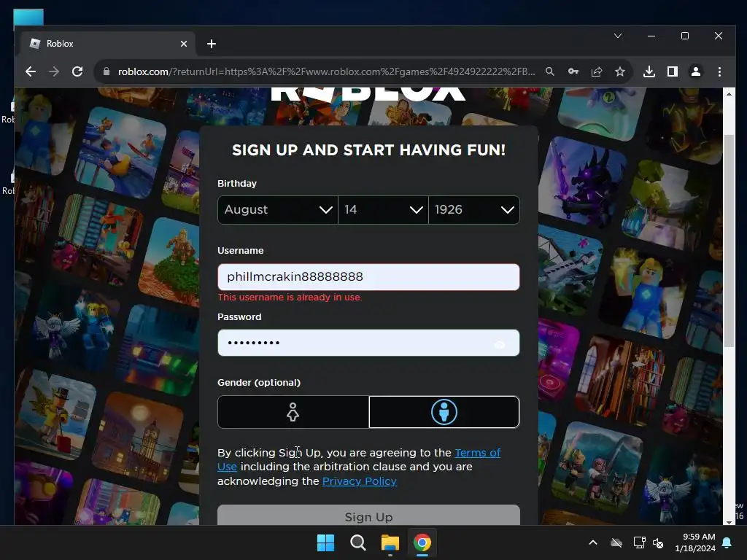Switch to the Roblox tab
This screenshot has height=560, width=747.
coord(107,44)
